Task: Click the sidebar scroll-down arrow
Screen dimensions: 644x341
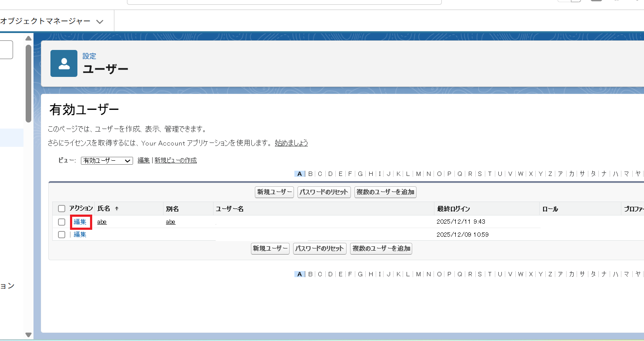Action: [x=29, y=334]
